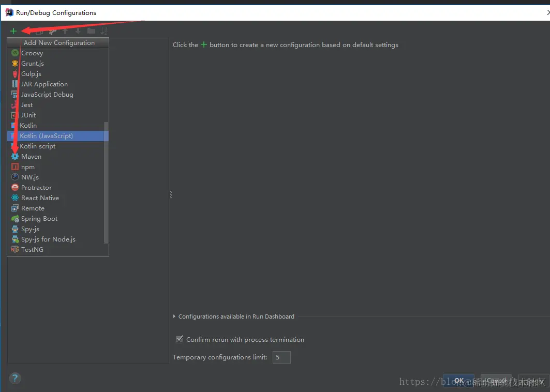Click the Move Down arrow toolbar icon
Screen dimensions: 550x392
coord(78,31)
